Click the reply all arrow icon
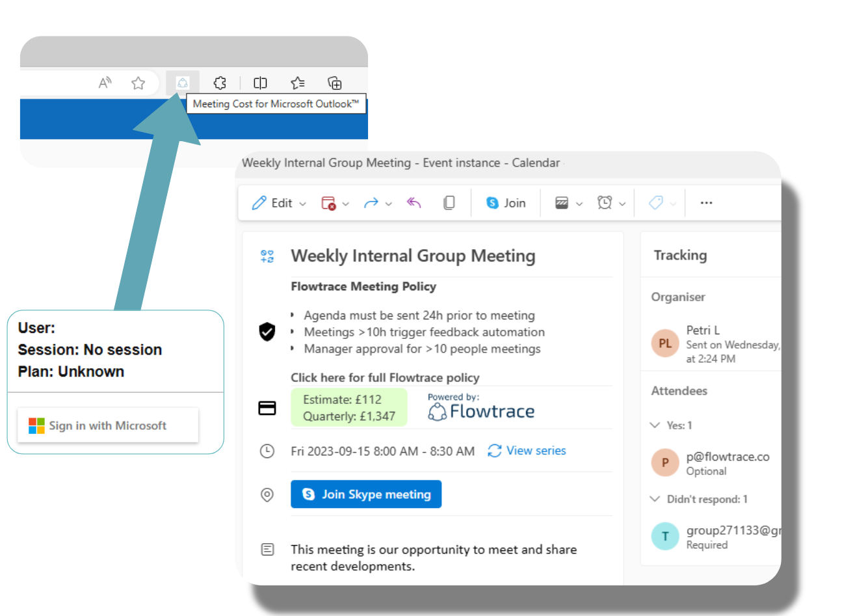This screenshot has height=616, width=868. click(x=414, y=203)
